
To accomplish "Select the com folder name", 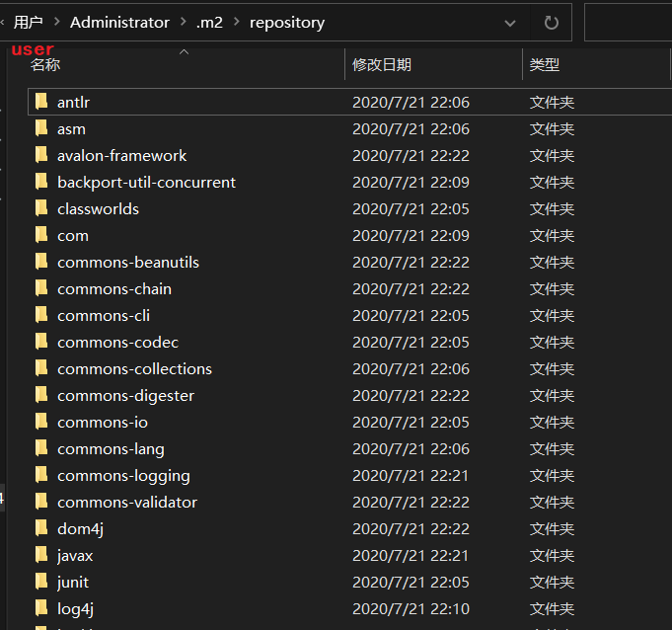I will [x=73, y=236].
